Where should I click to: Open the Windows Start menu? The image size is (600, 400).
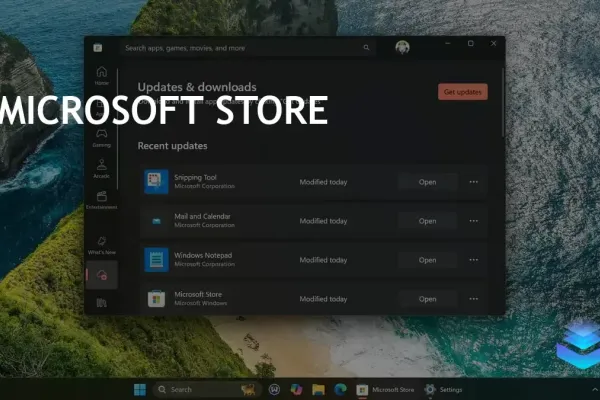(140, 390)
